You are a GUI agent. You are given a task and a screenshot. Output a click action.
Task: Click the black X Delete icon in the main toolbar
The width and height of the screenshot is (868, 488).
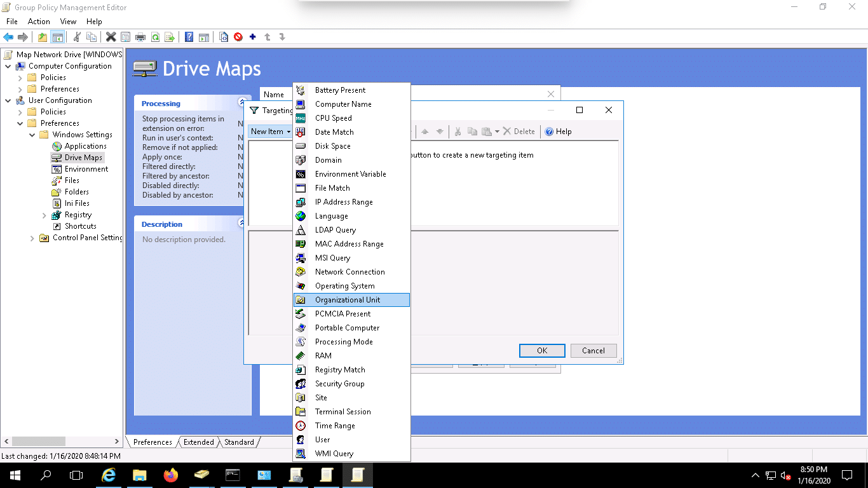pyautogui.click(x=111, y=37)
